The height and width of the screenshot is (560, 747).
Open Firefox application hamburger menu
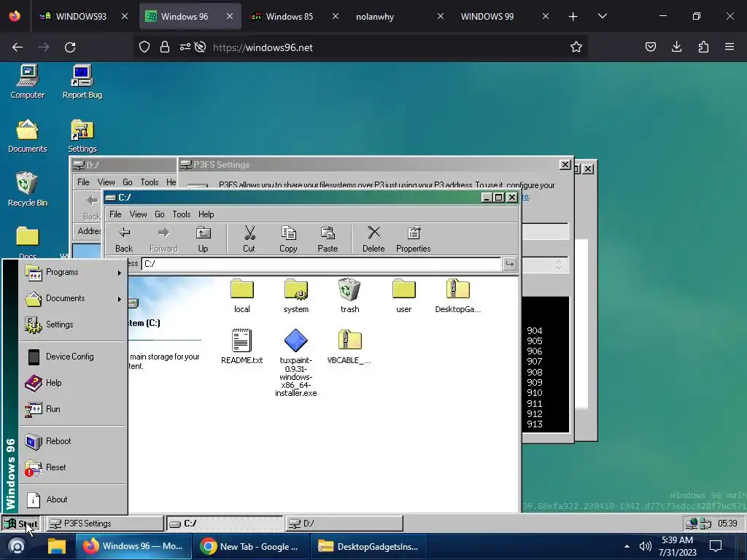729,47
